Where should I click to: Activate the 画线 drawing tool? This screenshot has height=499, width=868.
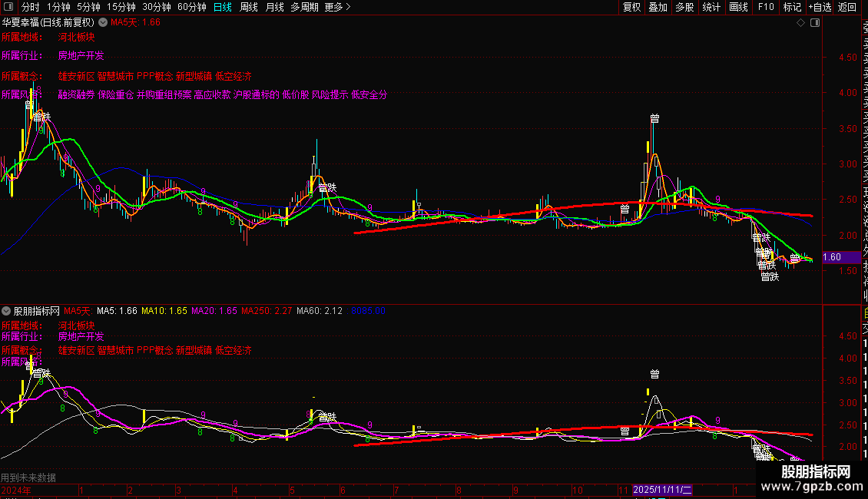pyautogui.click(x=738, y=7)
